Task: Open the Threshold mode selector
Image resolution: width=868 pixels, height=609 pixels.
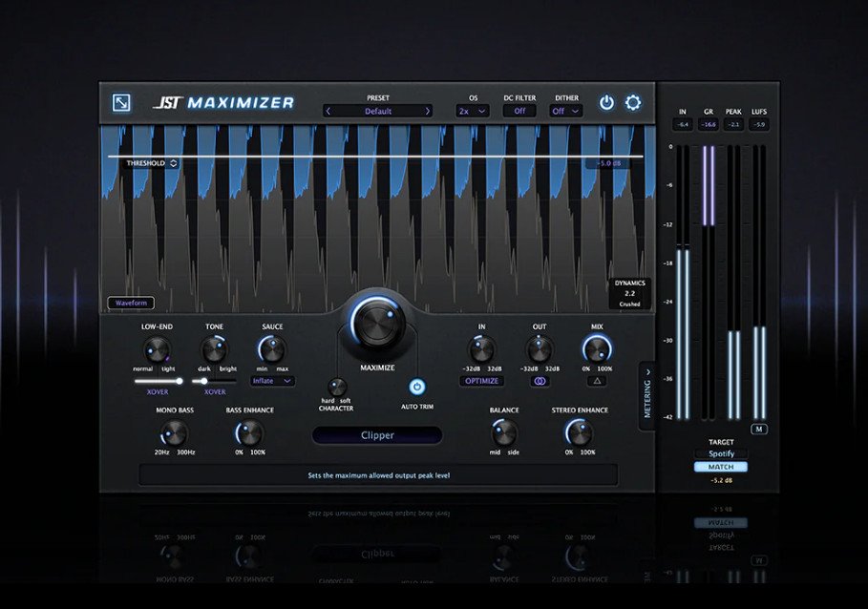Action: pos(151,163)
